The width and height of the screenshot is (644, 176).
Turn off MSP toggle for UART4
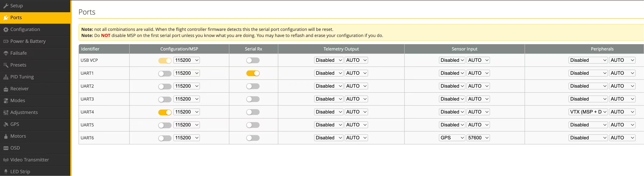coord(165,112)
